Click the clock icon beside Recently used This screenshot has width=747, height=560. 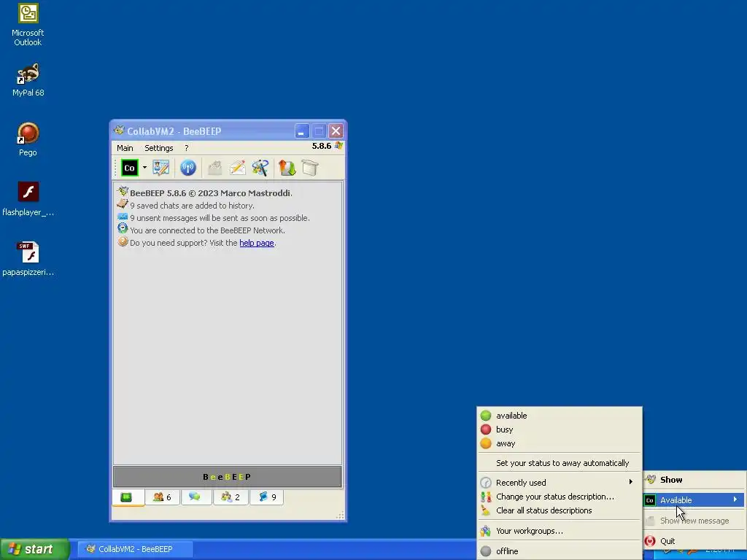coord(485,483)
